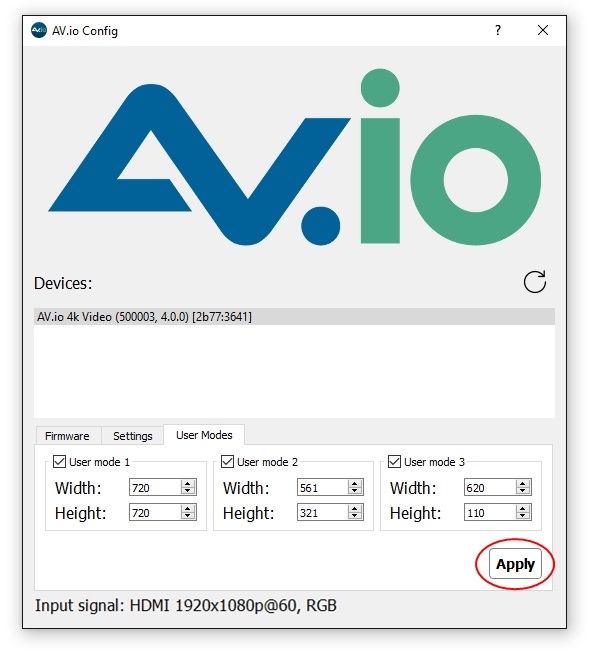Image resolution: width=591 pixels, height=670 pixels.
Task: Decrease User mode 3 height value
Action: click(523, 516)
